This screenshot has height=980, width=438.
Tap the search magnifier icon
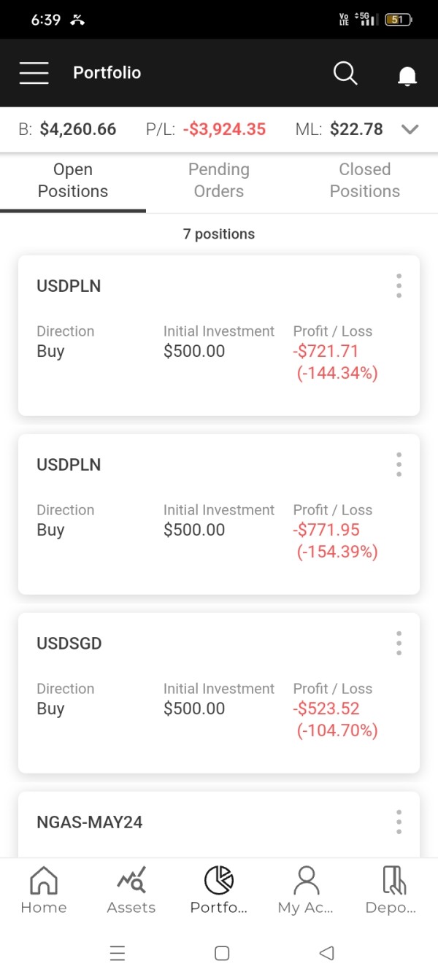click(345, 73)
